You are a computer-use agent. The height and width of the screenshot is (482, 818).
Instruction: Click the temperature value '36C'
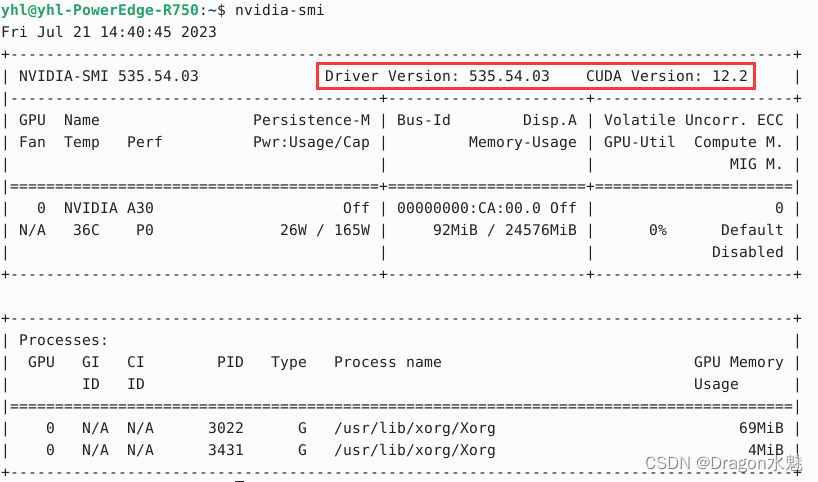(86, 230)
